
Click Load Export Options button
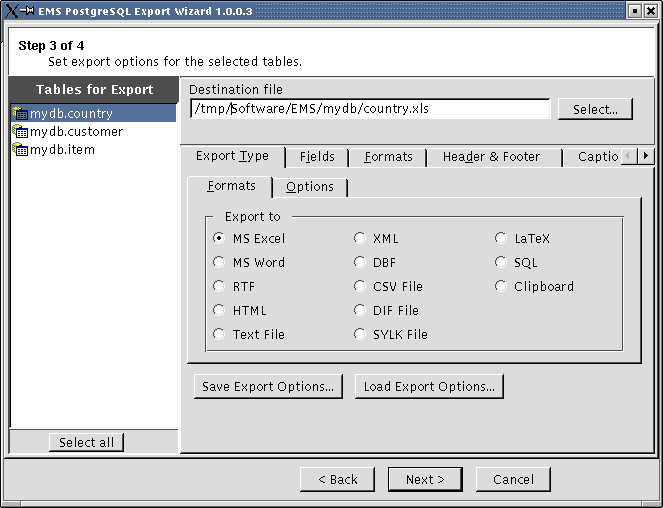(x=429, y=387)
